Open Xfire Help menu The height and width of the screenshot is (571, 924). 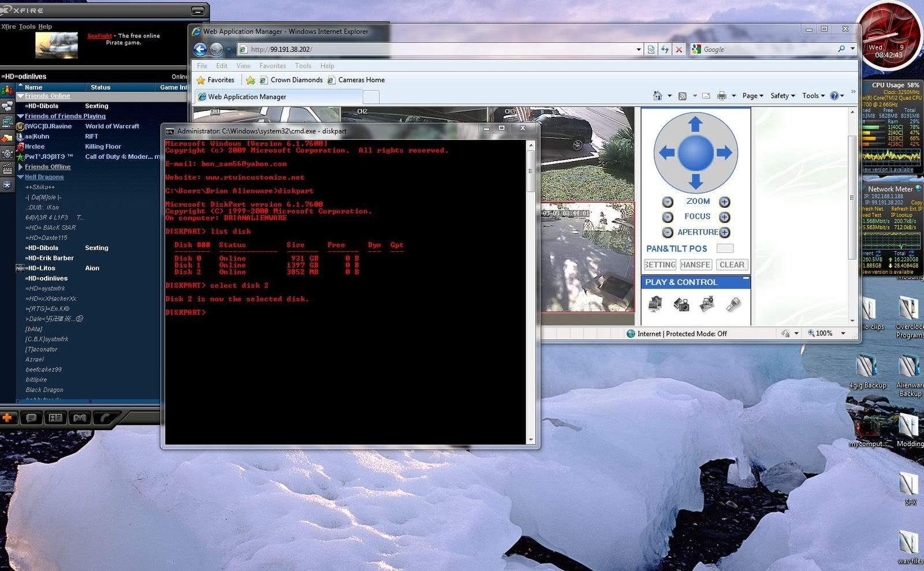[45, 27]
